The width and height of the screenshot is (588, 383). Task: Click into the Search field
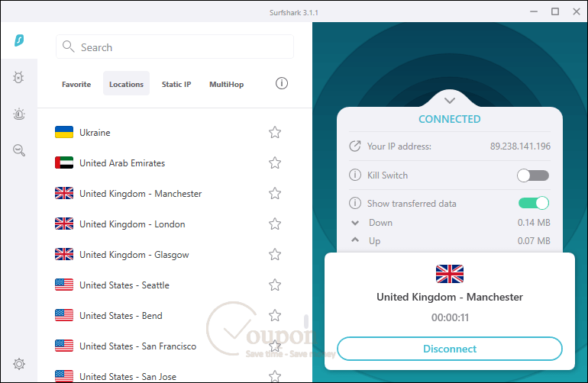(175, 47)
